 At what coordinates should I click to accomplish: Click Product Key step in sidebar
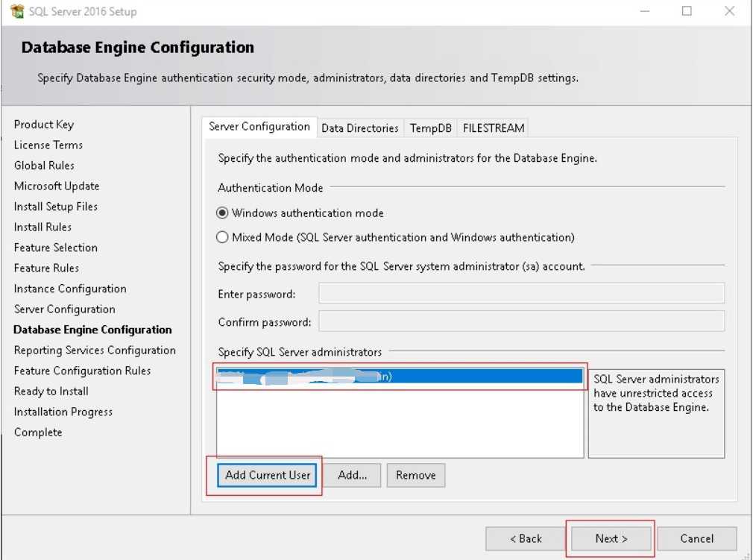point(44,125)
